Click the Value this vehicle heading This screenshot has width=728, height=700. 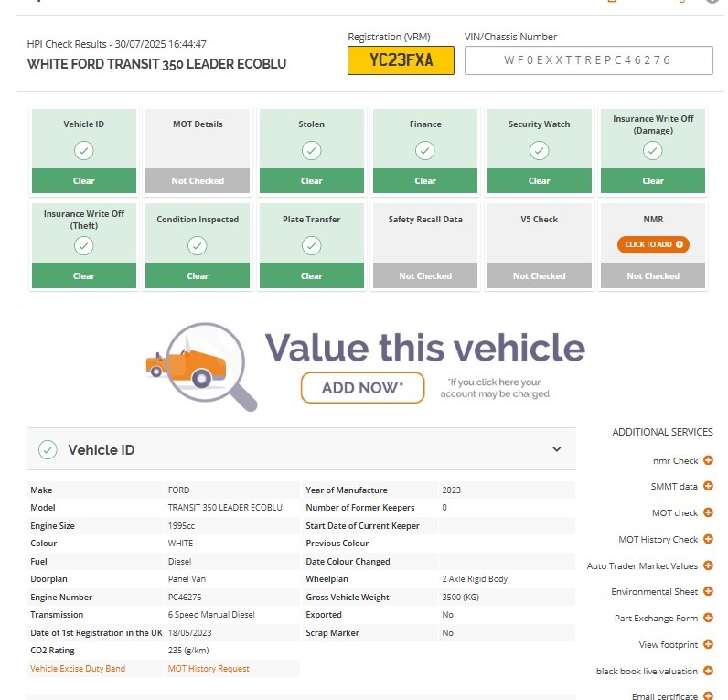point(425,348)
